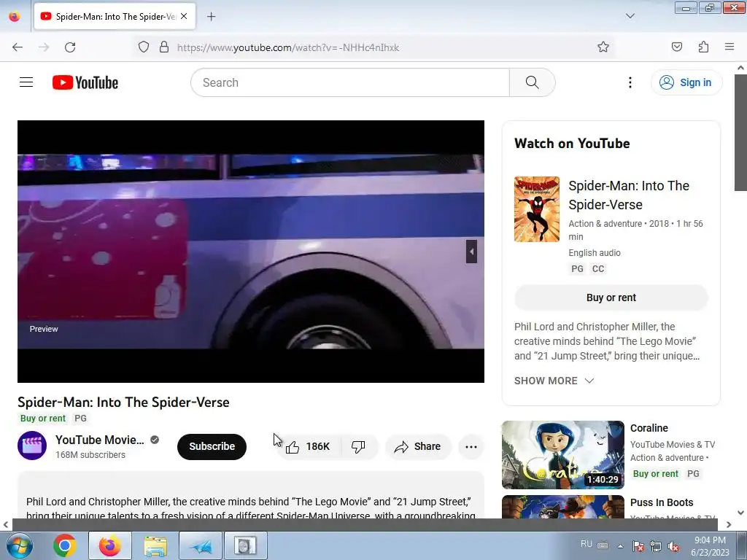Click the Sign in button

tap(686, 82)
